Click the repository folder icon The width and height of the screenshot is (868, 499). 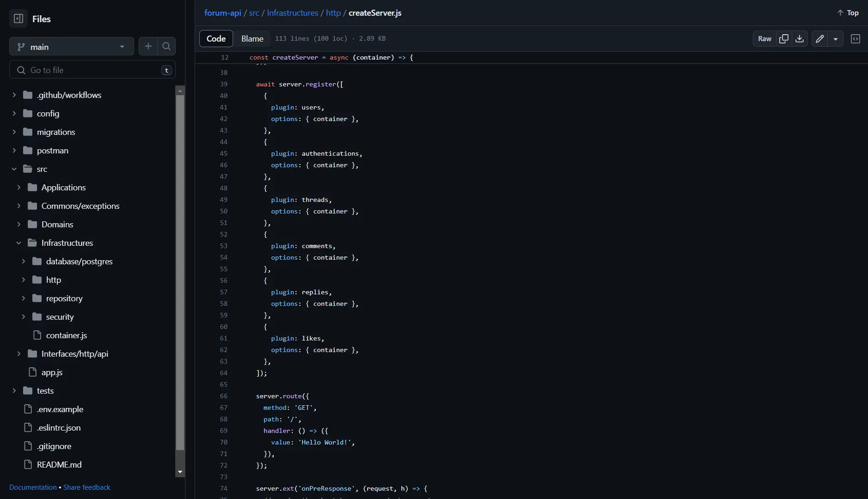[37, 298]
